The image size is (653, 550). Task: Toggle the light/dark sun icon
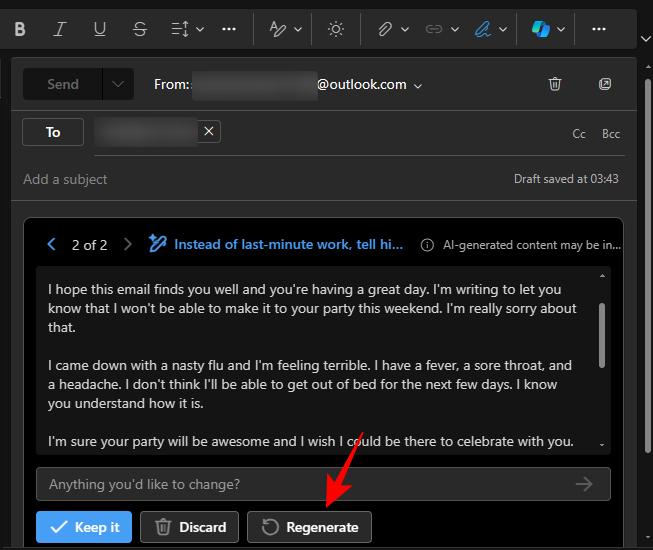(336, 29)
